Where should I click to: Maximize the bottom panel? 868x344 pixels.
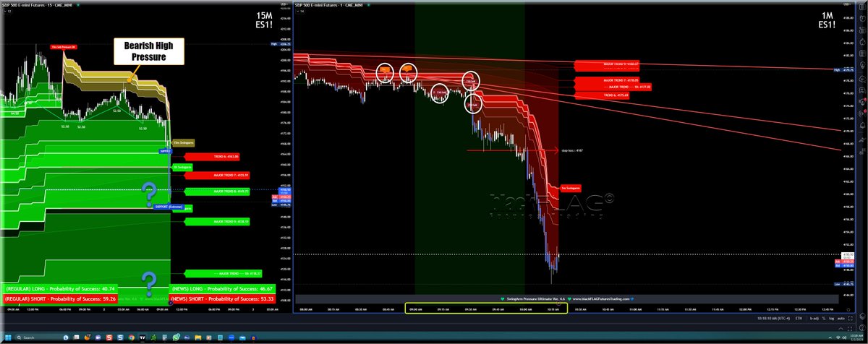point(850,329)
